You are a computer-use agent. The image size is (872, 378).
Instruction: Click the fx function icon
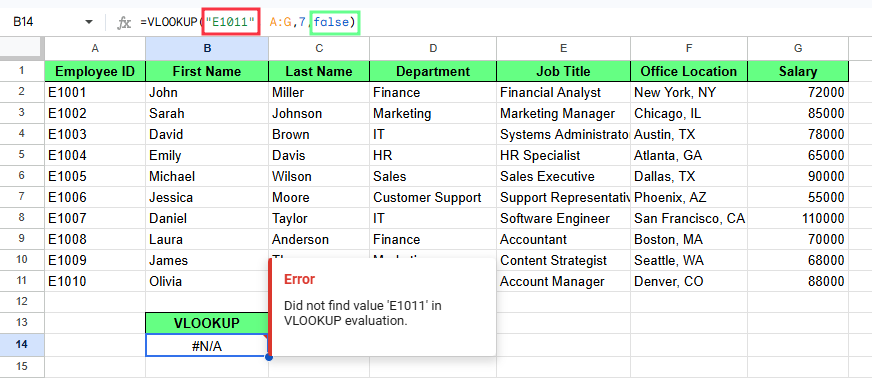[123, 23]
